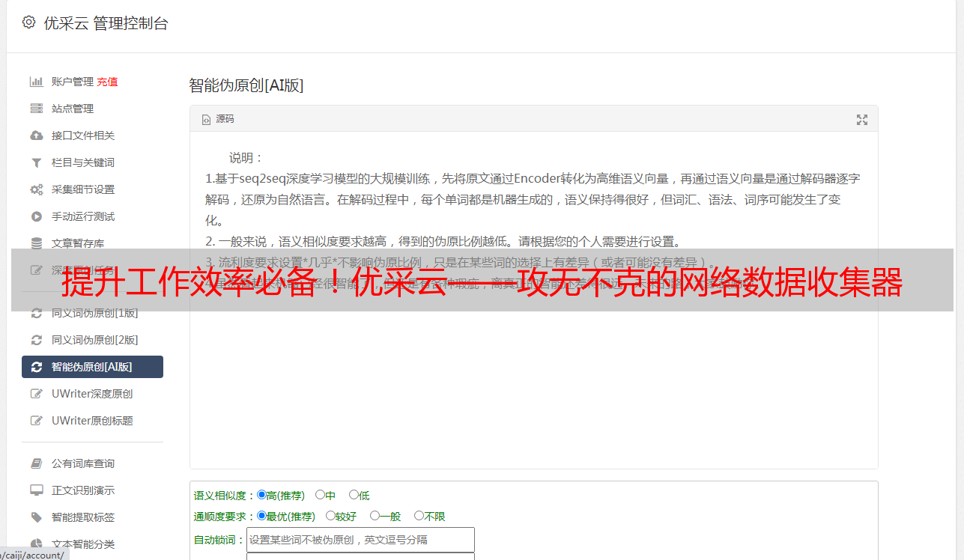Click the play icon for 手动运行测试
Screen dimensions: 964x560
[x=36, y=216]
